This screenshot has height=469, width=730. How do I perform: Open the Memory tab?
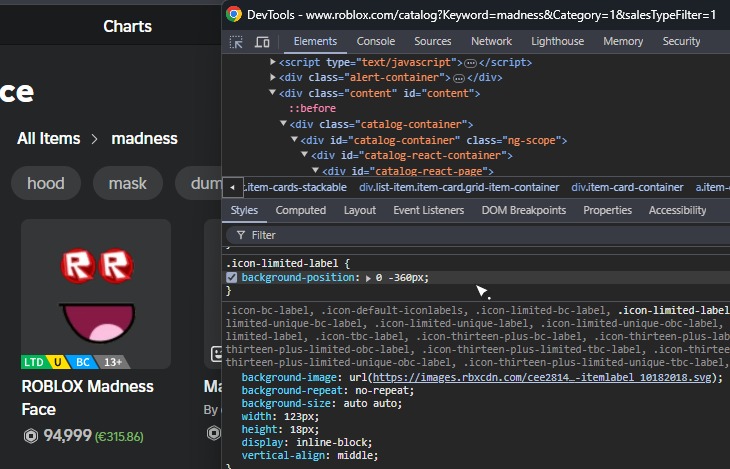pyautogui.click(x=623, y=41)
